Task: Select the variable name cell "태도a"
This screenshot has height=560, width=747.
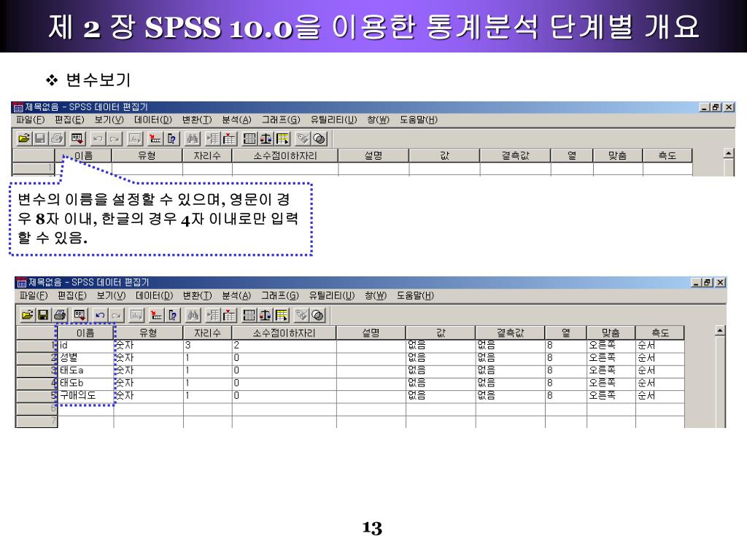Action: [x=85, y=370]
